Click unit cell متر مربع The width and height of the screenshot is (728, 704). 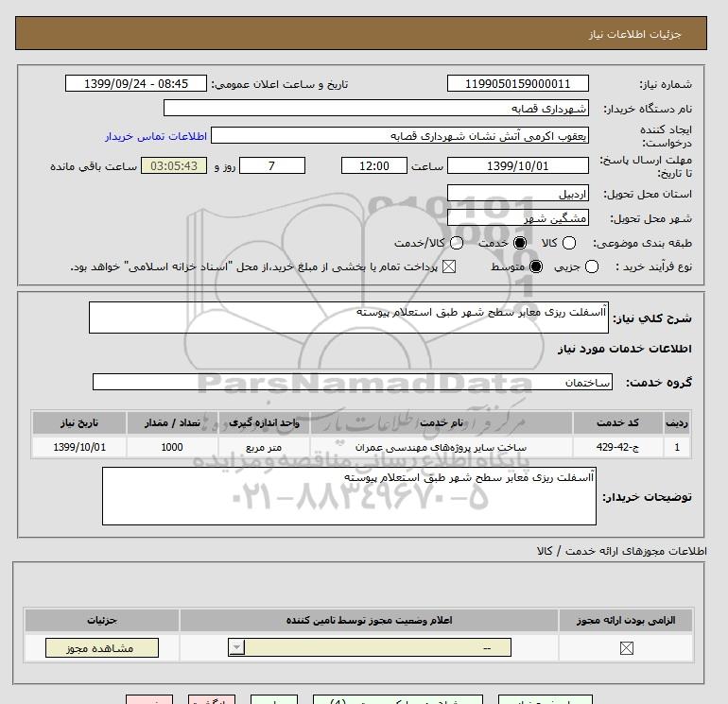[x=264, y=447]
